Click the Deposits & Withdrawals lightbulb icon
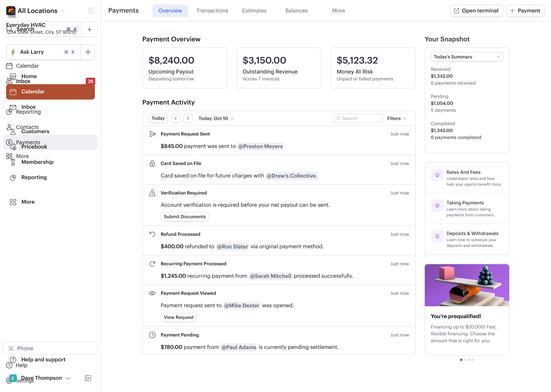 [437, 236]
